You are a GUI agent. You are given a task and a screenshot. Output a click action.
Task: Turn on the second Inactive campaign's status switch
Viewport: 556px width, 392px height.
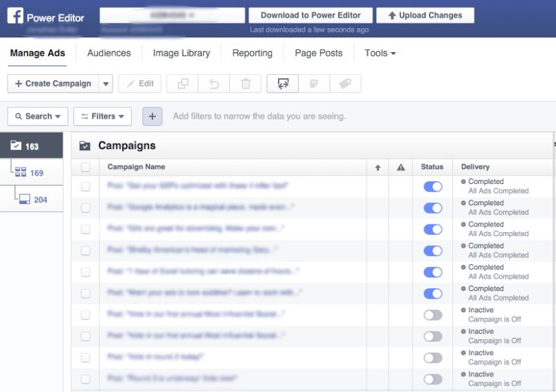point(433,336)
